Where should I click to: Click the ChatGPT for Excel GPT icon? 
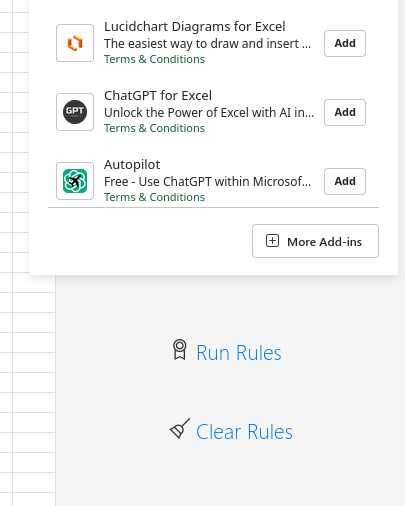(x=75, y=112)
